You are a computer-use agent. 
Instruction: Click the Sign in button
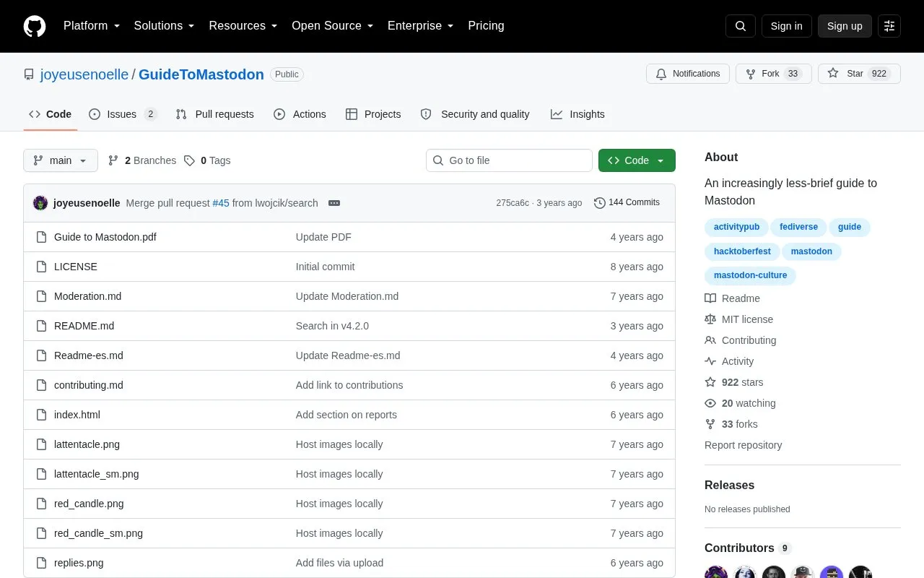(786, 26)
